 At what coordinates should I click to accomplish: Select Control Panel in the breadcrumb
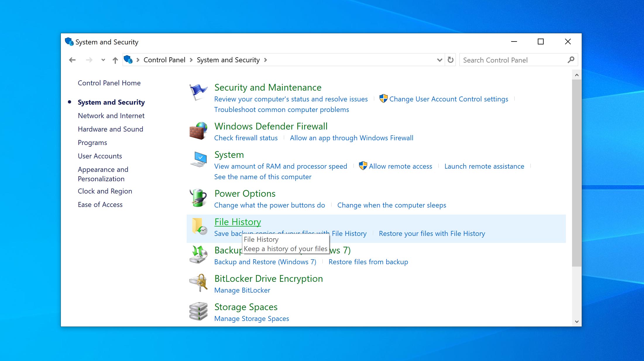pos(164,60)
